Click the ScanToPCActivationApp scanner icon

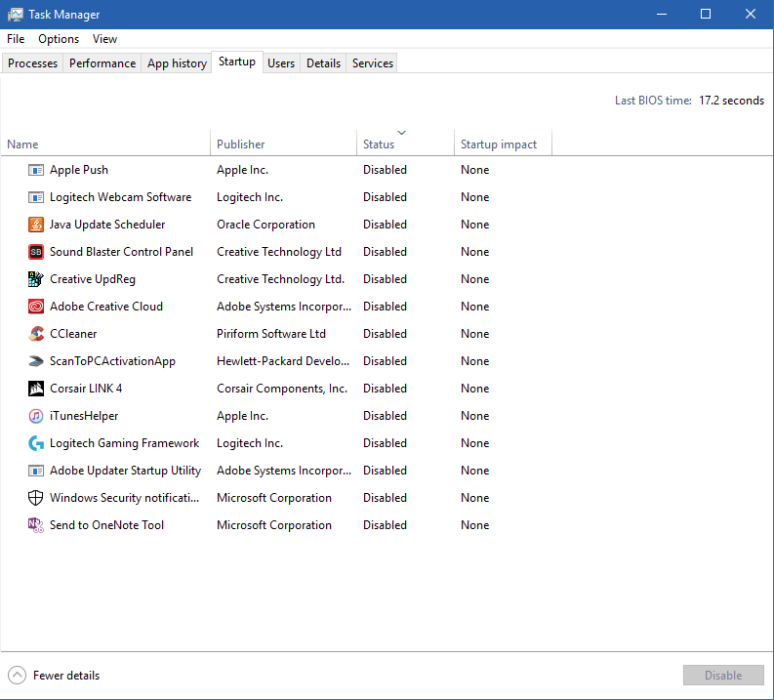(35, 361)
